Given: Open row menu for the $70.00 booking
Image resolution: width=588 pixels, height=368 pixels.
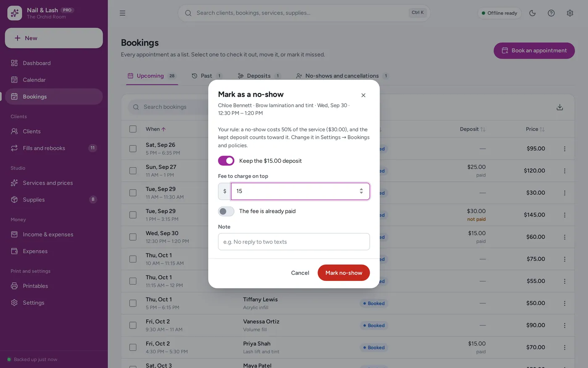Looking at the screenshot, I should [564, 347].
